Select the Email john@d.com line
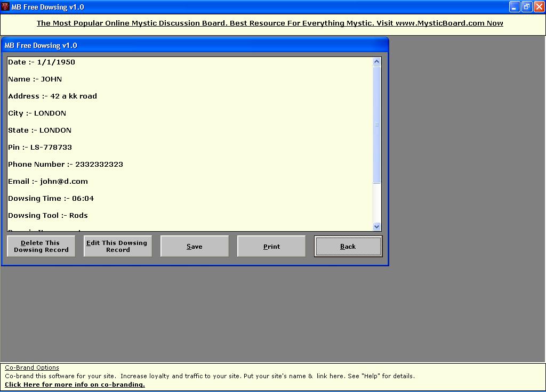The image size is (546, 392). [x=48, y=182]
